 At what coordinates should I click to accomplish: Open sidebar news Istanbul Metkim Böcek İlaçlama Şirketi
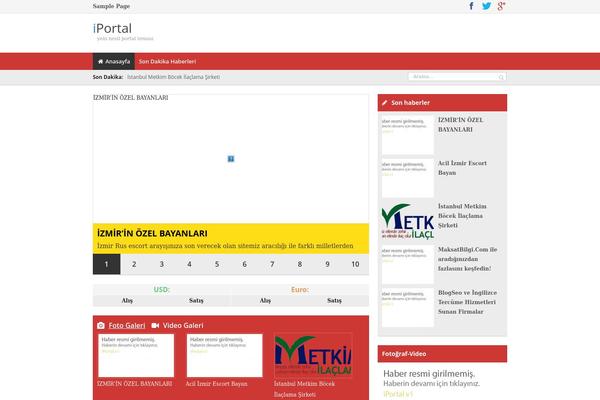[x=462, y=216]
